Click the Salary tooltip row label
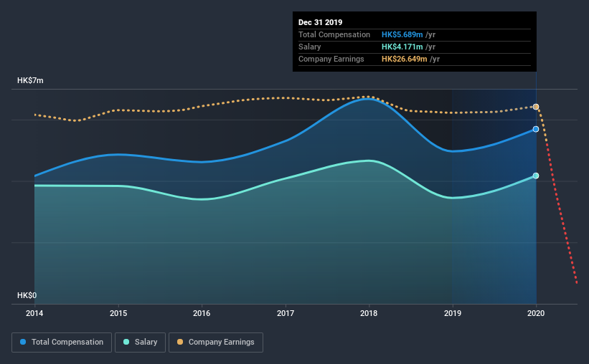Screen dimensions: 589x364 click(x=309, y=47)
